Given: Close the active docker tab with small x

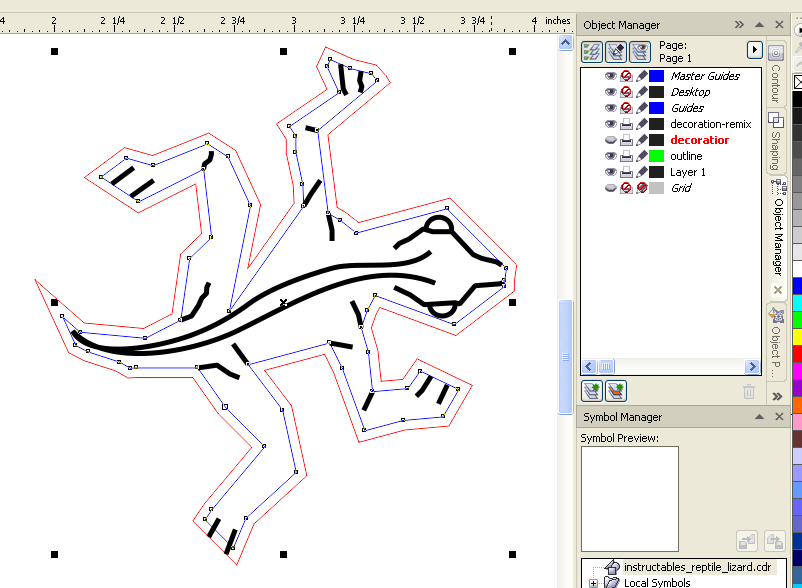Looking at the screenshot, I should pyautogui.click(x=778, y=290).
